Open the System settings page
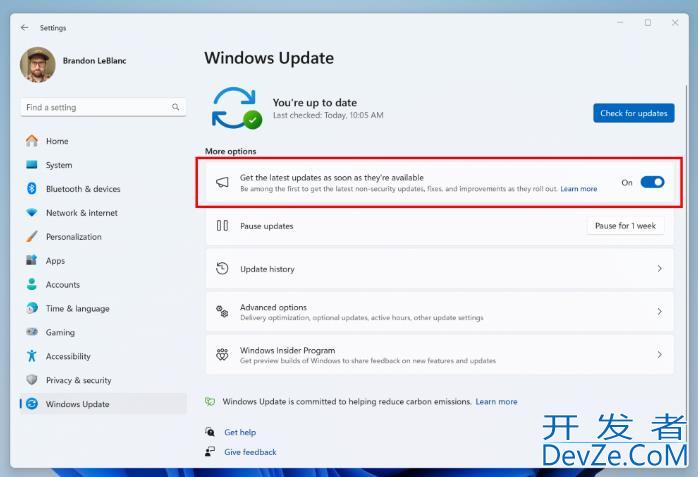Image resolution: width=698 pixels, height=477 pixels. [x=58, y=165]
